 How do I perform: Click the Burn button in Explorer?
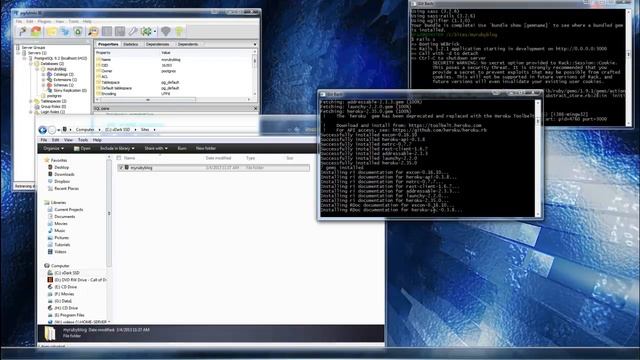tap(182, 149)
